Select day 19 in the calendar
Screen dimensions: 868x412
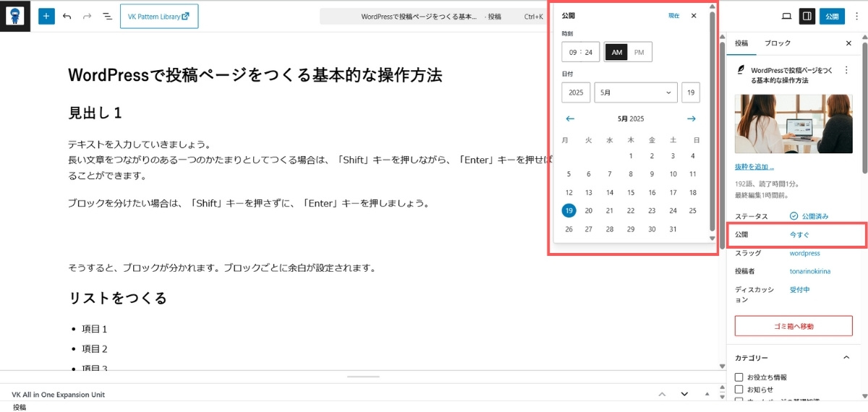tap(569, 211)
